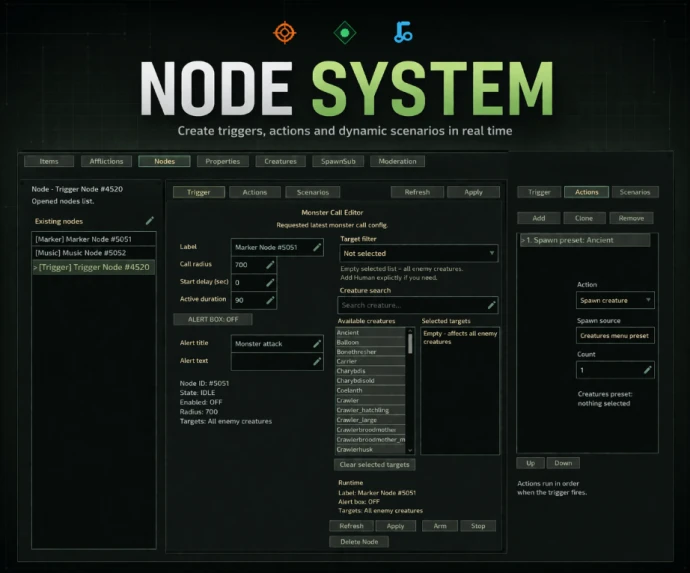
Task: Switch to the Creatures tab
Action: 281,161
